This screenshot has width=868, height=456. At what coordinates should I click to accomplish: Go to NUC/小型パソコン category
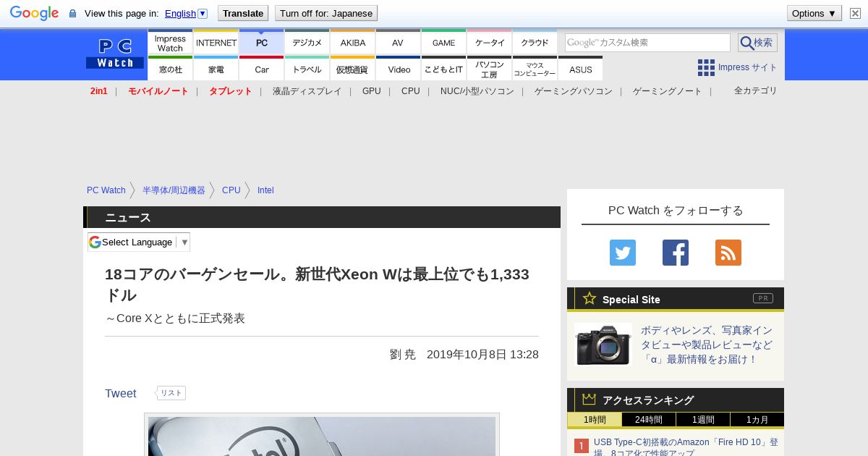(477, 91)
